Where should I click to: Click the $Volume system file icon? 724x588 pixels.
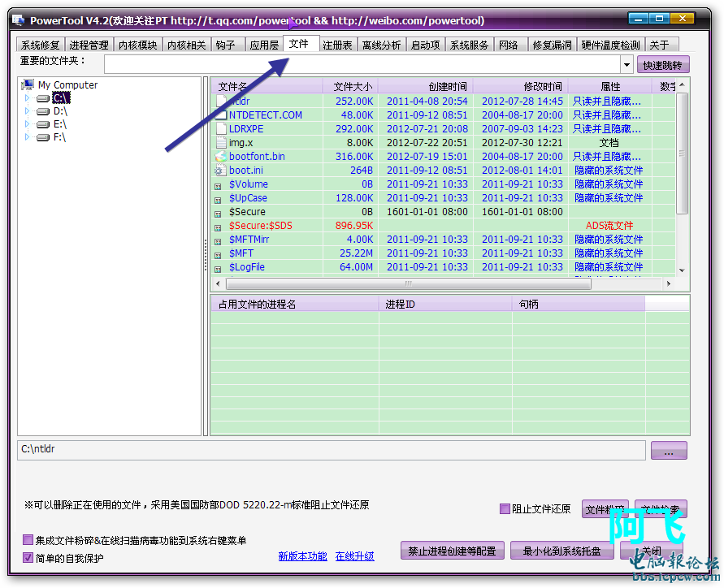click(x=218, y=187)
